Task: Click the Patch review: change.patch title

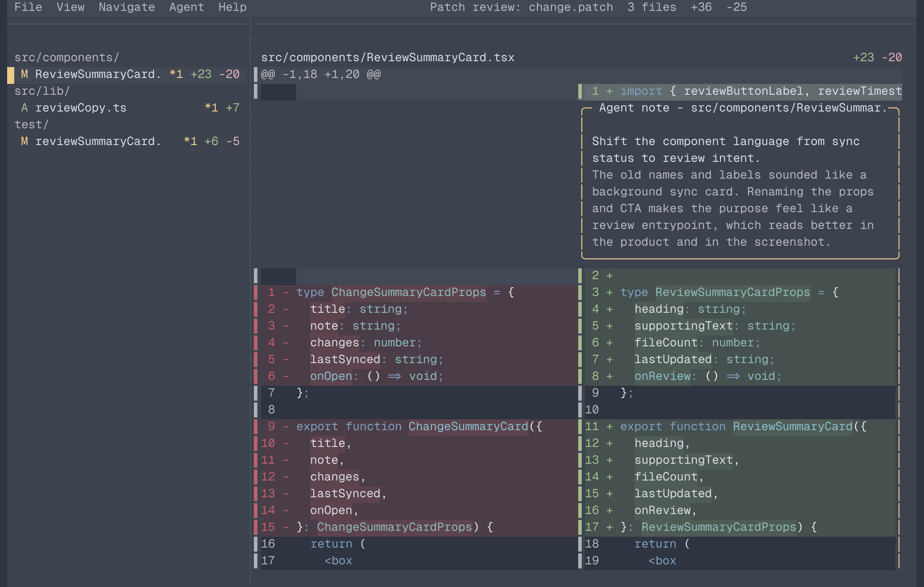Action: click(522, 7)
